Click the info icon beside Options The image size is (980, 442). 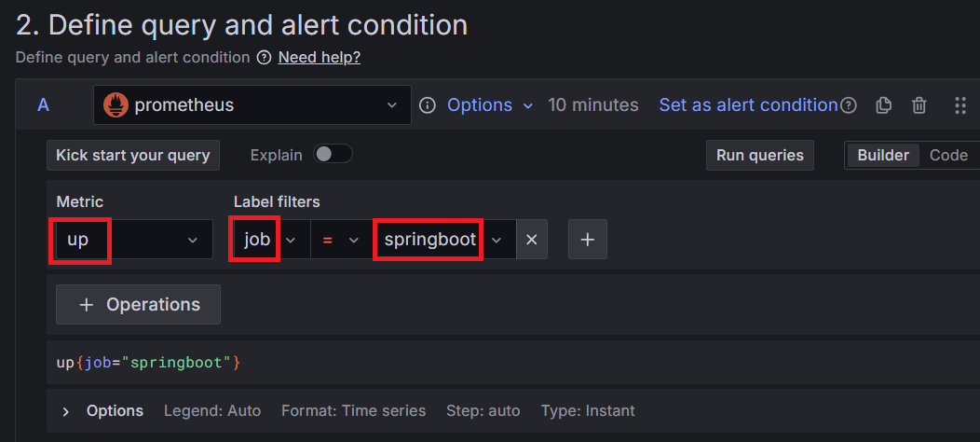click(428, 105)
